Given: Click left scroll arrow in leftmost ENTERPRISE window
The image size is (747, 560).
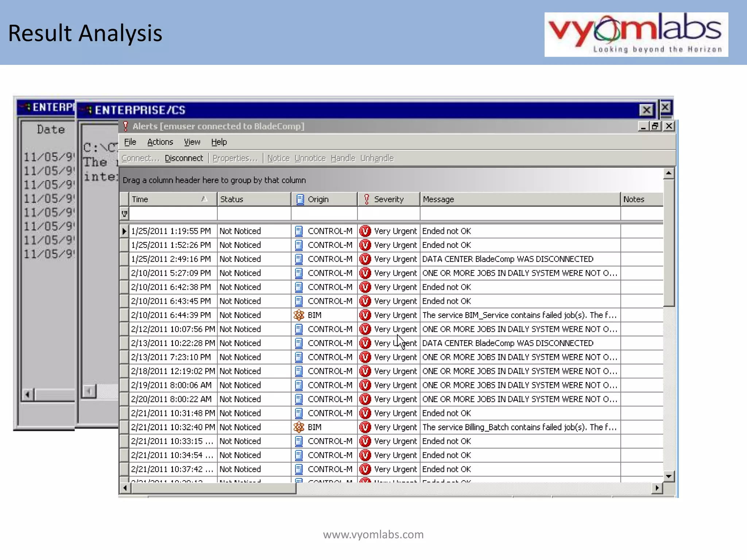Looking at the screenshot, I should click(x=28, y=394).
